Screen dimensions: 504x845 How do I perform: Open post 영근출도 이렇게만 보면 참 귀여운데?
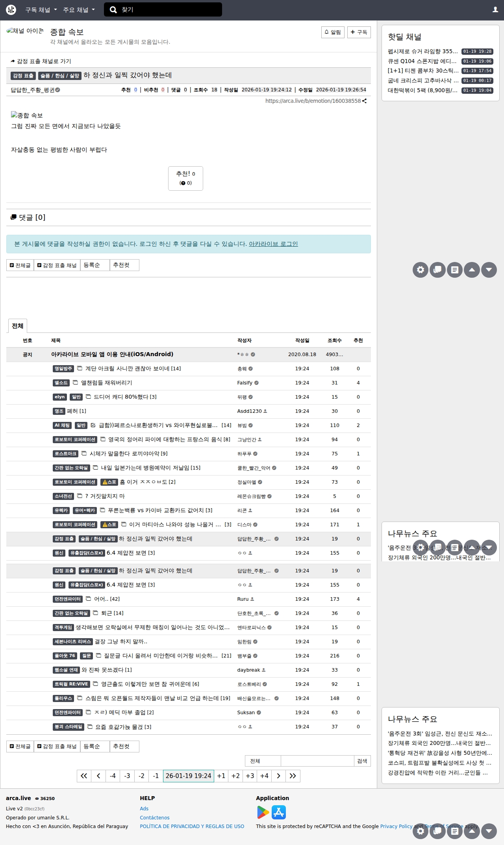click(x=146, y=684)
